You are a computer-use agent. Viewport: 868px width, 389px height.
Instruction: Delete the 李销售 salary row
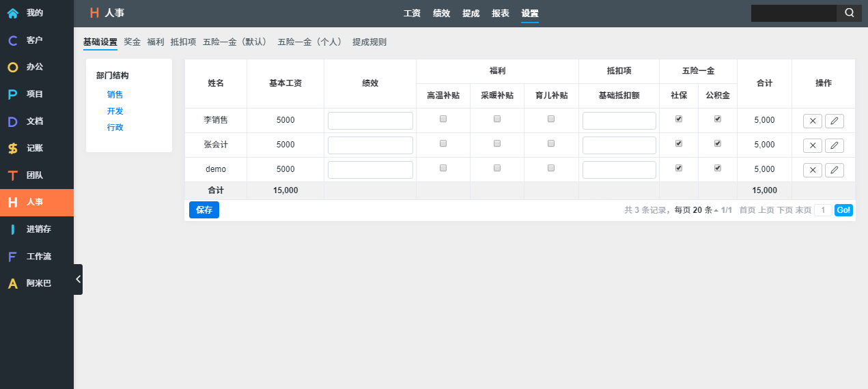(812, 121)
